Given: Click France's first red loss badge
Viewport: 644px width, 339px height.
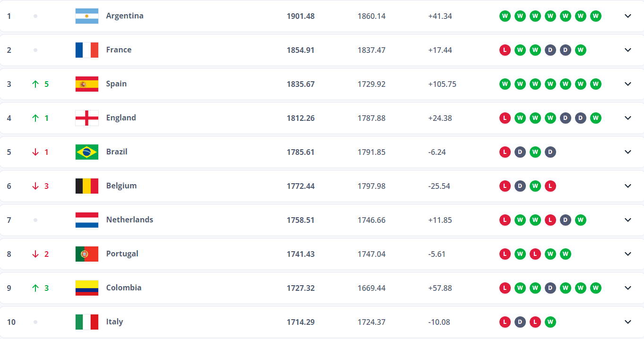Looking at the screenshot, I should coord(505,50).
